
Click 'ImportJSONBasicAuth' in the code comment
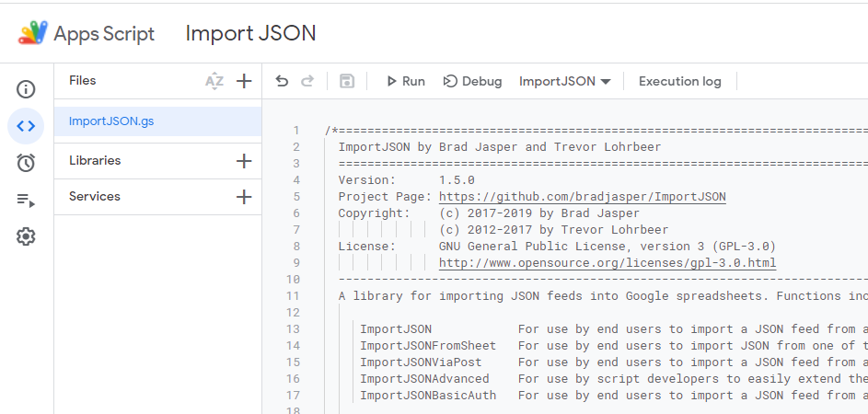[x=428, y=396]
